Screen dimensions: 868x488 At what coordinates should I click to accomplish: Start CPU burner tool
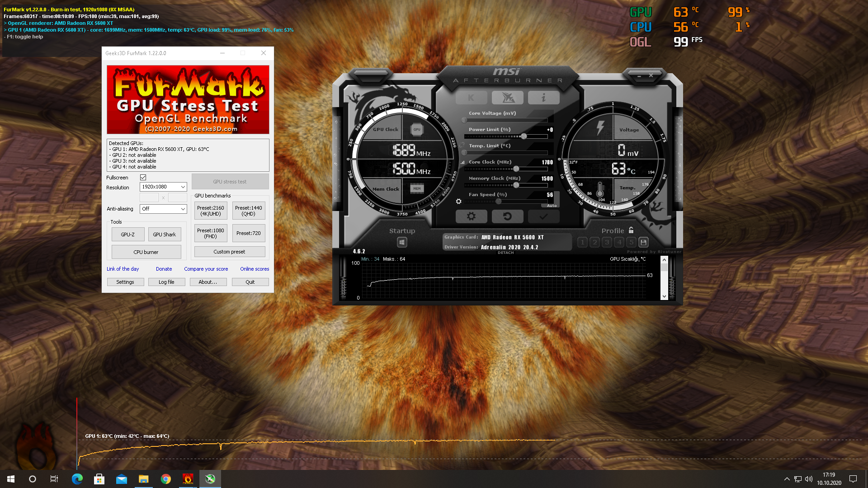pos(146,252)
